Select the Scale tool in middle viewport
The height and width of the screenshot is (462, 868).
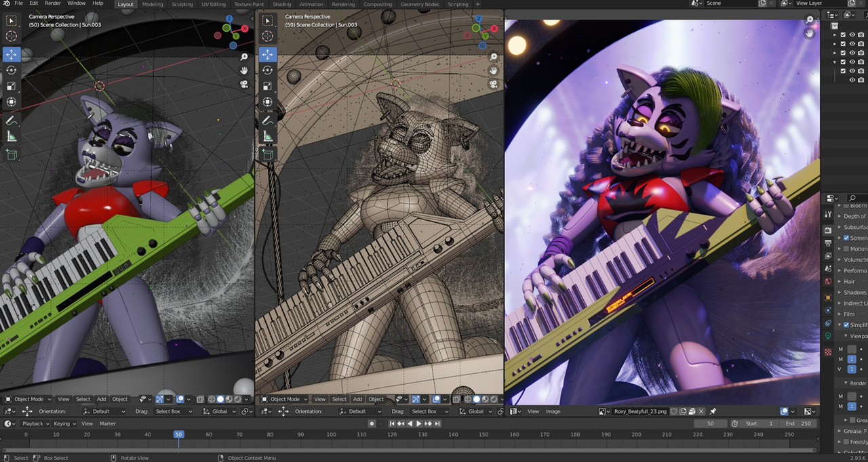pos(268,86)
